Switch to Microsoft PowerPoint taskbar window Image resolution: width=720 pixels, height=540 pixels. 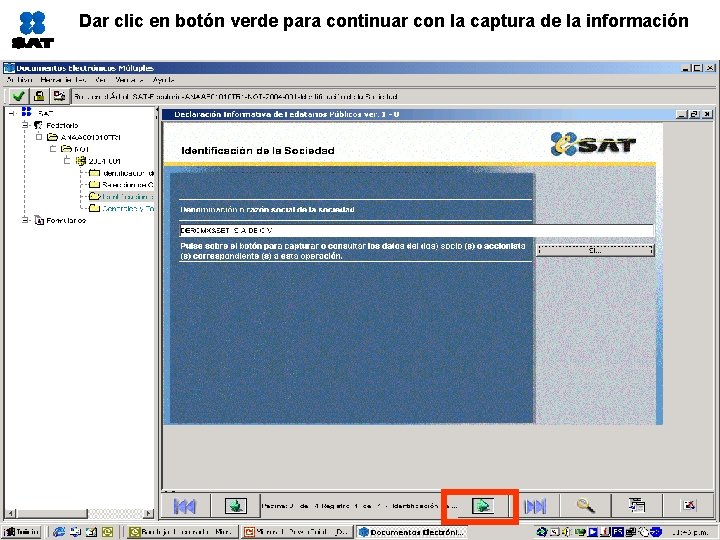pos(297,532)
